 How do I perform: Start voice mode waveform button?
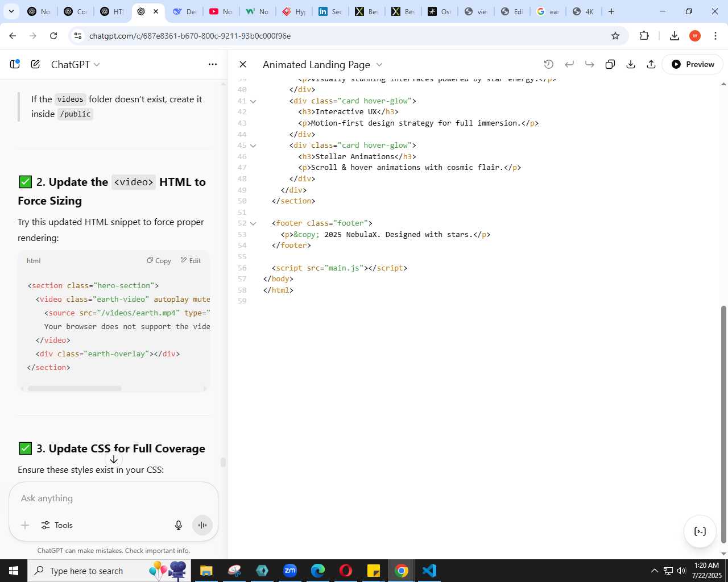pyautogui.click(x=202, y=525)
